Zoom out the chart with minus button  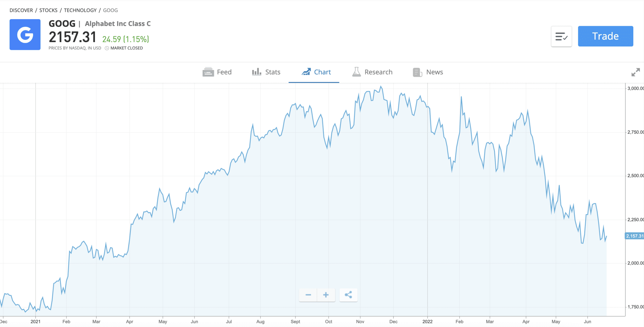308,295
